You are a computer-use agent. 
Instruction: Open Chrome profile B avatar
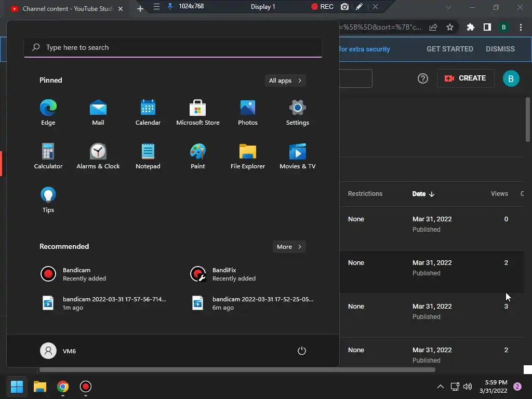tap(504, 27)
